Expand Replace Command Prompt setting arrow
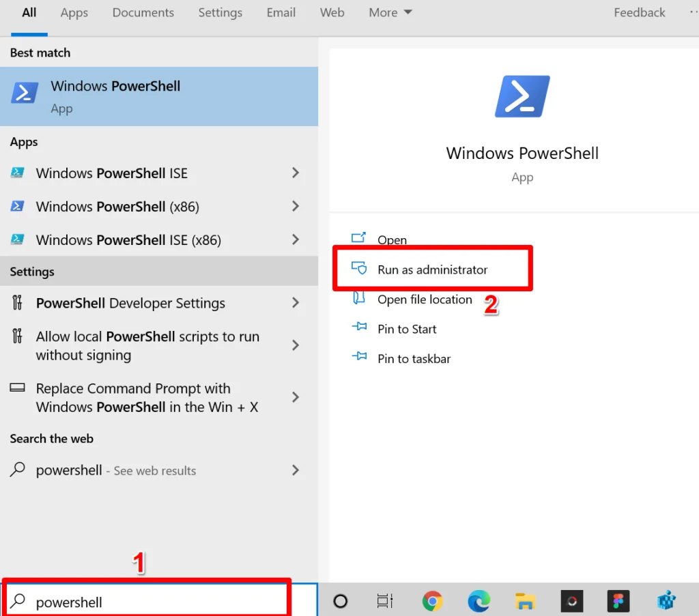The height and width of the screenshot is (616, 699). [x=295, y=397]
